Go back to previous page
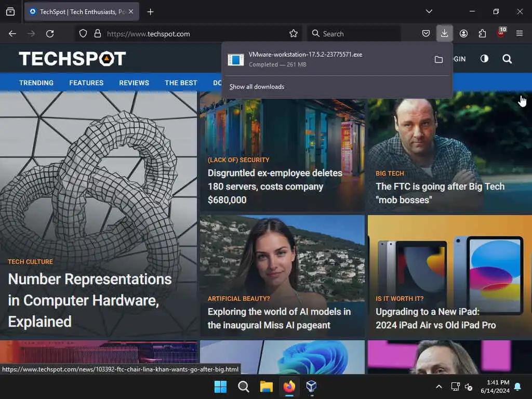This screenshot has height=399, width=532. point(12,34)
